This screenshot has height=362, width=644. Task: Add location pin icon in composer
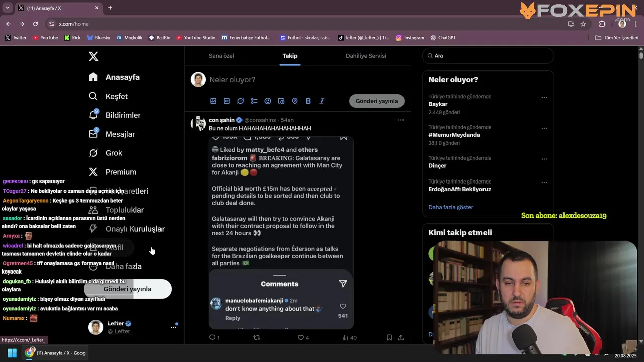click(295, 101)
